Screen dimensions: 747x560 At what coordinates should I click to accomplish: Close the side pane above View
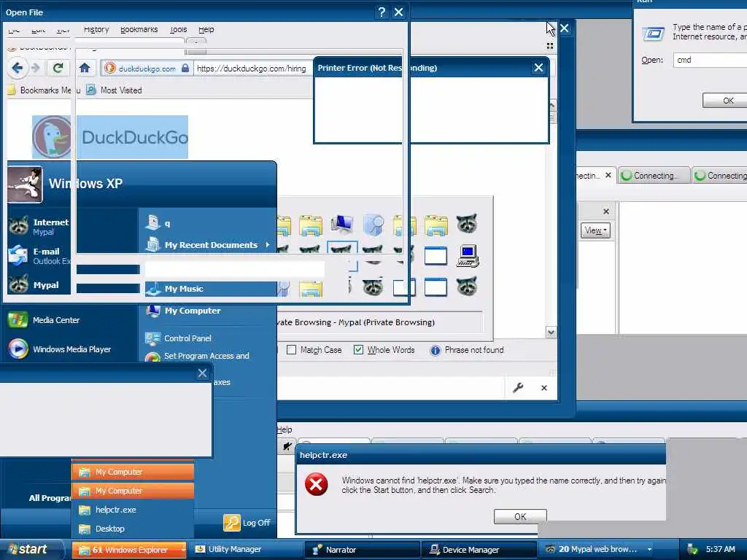[x=606, y=211]
